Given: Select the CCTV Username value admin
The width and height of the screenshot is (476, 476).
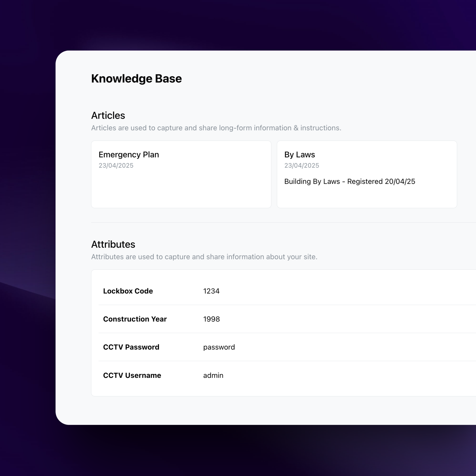Looking at the screenshot, I should coord(213,375).
